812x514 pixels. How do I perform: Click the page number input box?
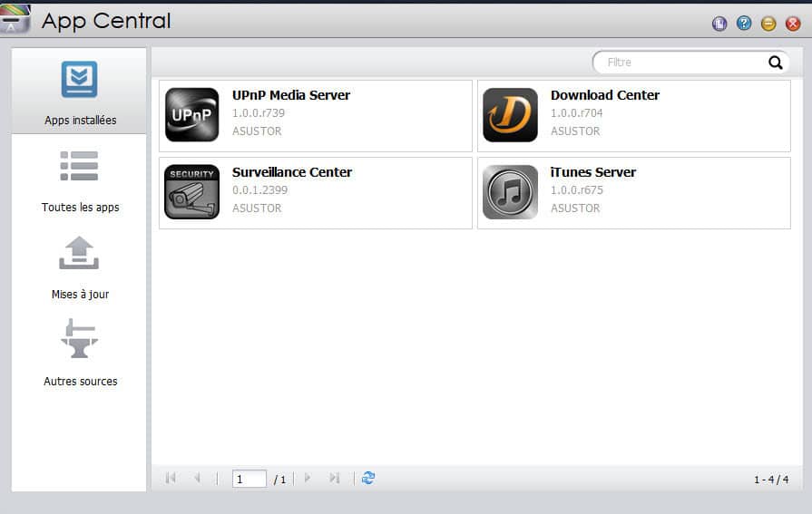tap(249, 479)
